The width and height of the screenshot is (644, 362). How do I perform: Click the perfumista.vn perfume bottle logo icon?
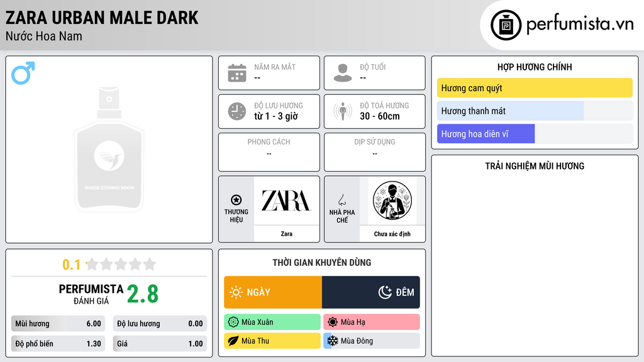(x=506, y=25)
